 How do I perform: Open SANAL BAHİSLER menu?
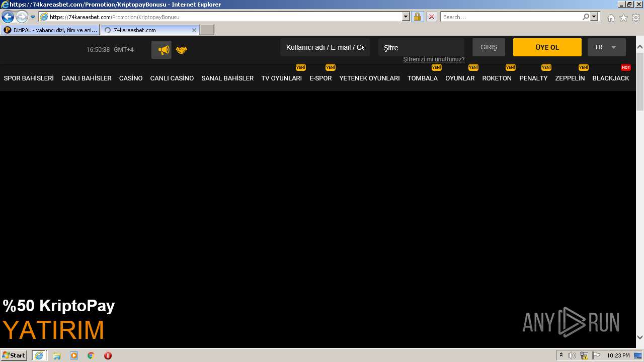pyautogui.click(x=227, y=78)
